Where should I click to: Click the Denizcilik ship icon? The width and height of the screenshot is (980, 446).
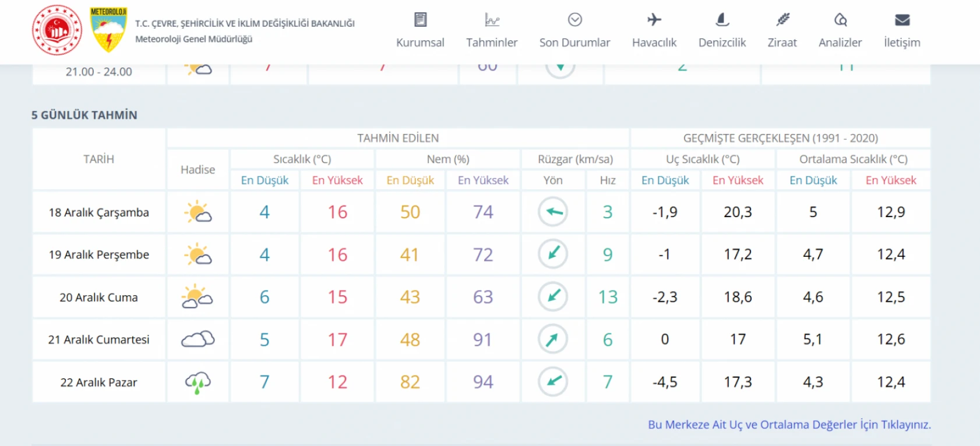(722, 20)
